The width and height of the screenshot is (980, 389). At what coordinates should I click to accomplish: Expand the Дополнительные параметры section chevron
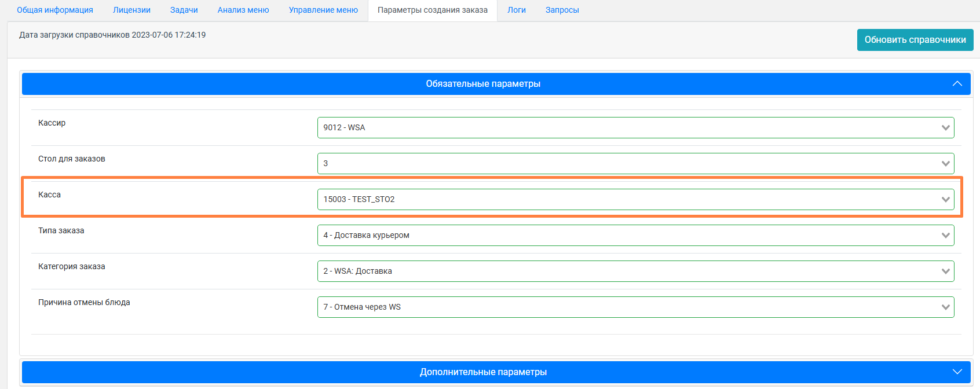(957, 372)
